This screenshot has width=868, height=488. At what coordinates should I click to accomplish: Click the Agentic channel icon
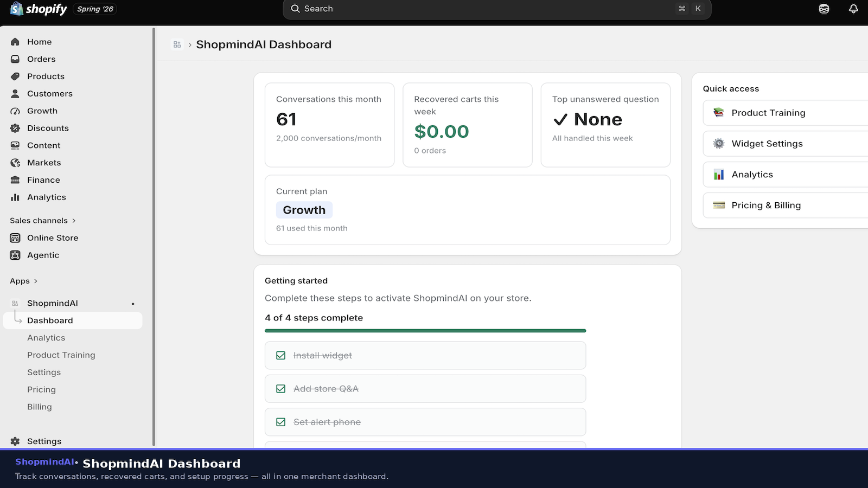(x=15, y=255)
